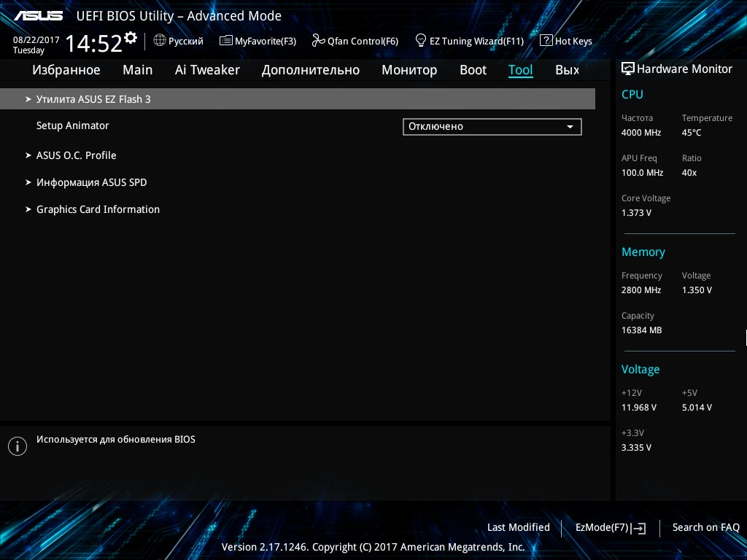The height and width of the screenshot is (560, 747).
Task: Click the EzMode exit arrow icon
Action: coord(638,528)
